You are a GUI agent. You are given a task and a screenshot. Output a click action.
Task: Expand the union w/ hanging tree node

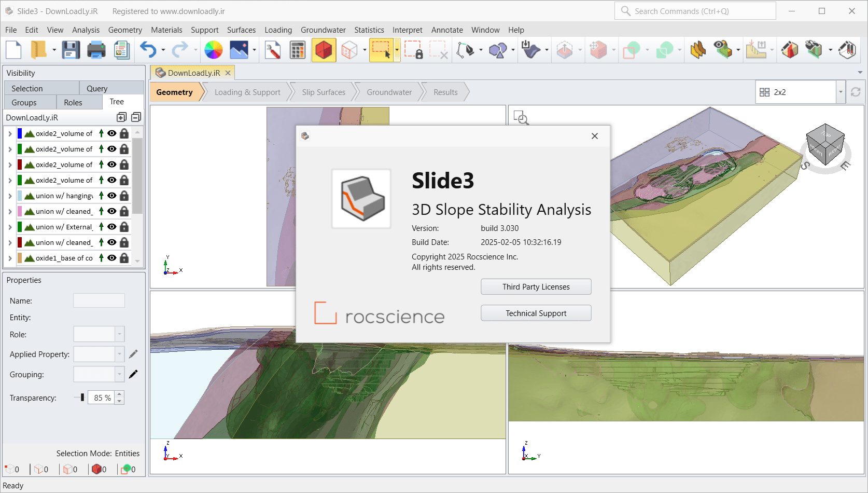pos(10,196)
